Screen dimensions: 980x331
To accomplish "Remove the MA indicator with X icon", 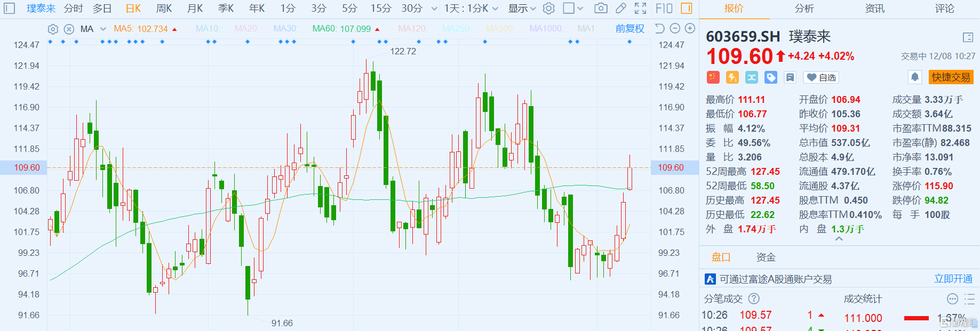I will [69, 29].
